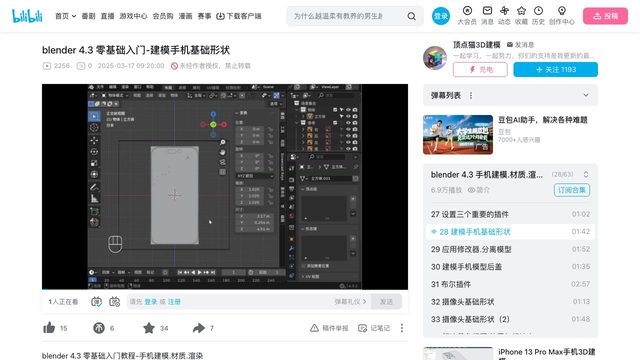Image resolution: width=640 pixels, height=360 pixels.
Task: Click the 发送 danmaku button
Action: (386, 302)
